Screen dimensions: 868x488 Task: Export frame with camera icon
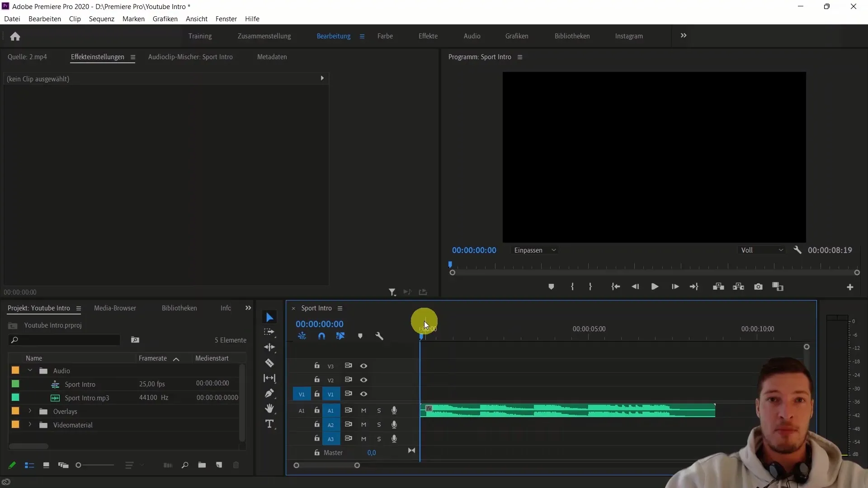click(x=758, y=287)
